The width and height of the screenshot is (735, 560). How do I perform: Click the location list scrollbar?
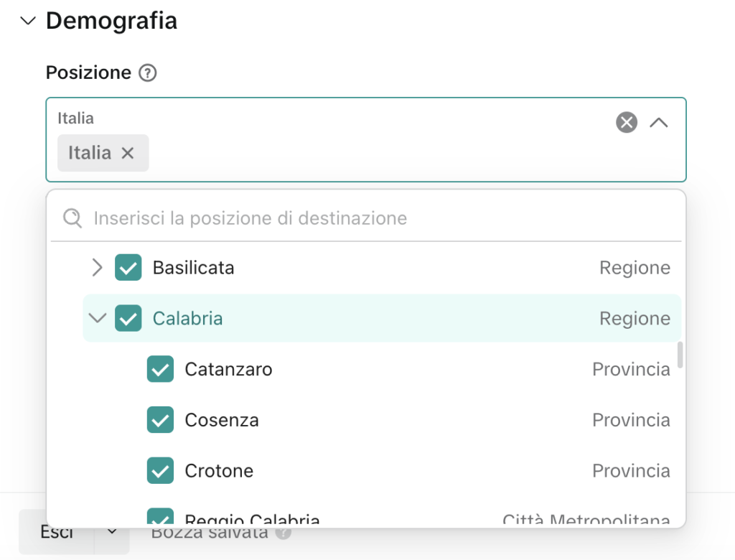pyautogui.click(x=680, y=355)
